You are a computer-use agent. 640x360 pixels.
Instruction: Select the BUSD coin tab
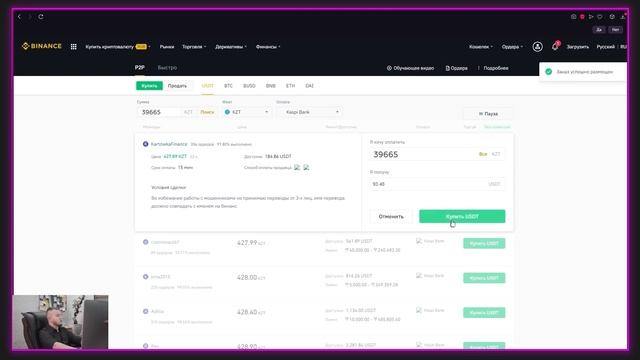[x=249, y=86]
